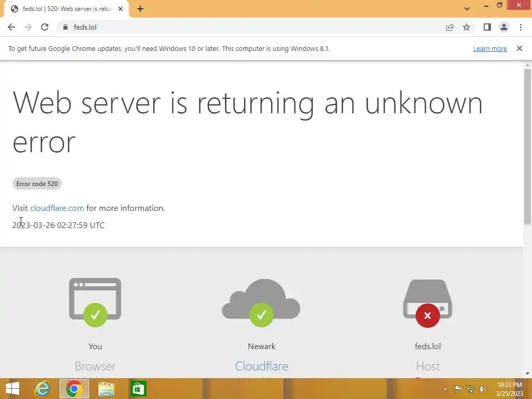Viewport: 532px width, 399px height.
Task: Reload the feds.lol page
Action: pos(45,27)
